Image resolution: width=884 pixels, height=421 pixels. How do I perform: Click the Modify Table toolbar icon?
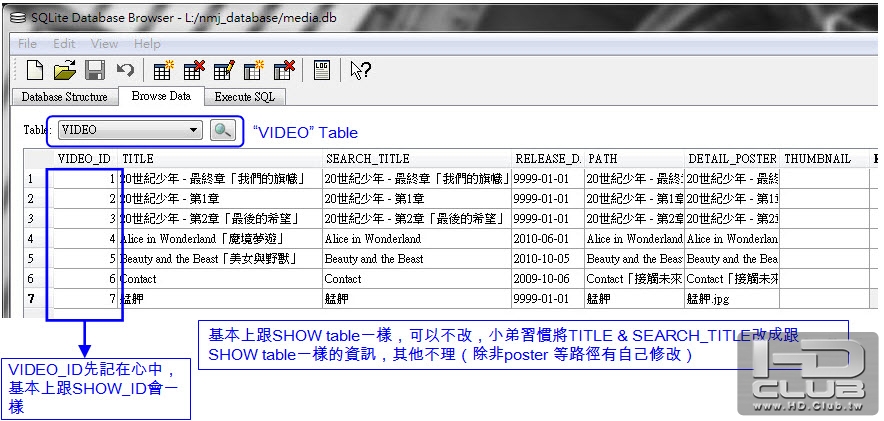[x=224, y=70]
